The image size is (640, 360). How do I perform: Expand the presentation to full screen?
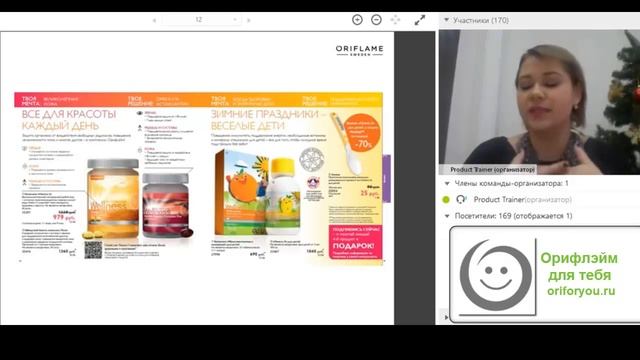point(420,20)
